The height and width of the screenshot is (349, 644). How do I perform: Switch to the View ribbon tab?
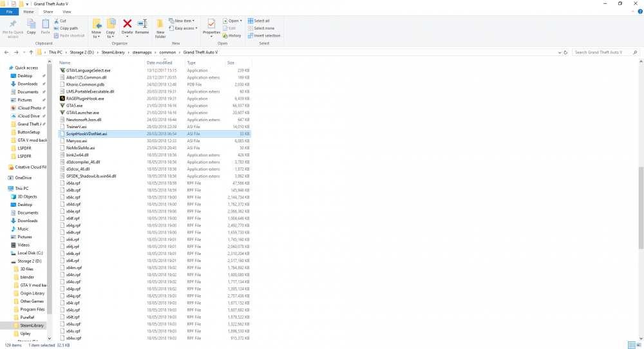tap(67, 12)
